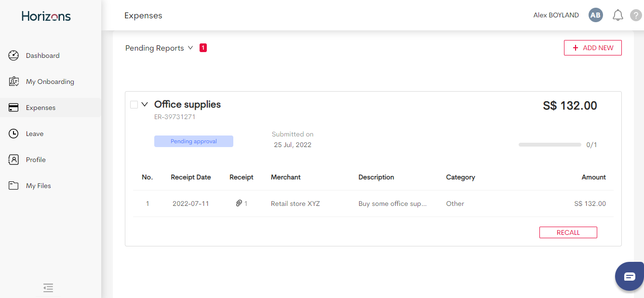The width and height of the screenshot is (644, 298).
Task: Open the help question mark icon
Action: 636,15
